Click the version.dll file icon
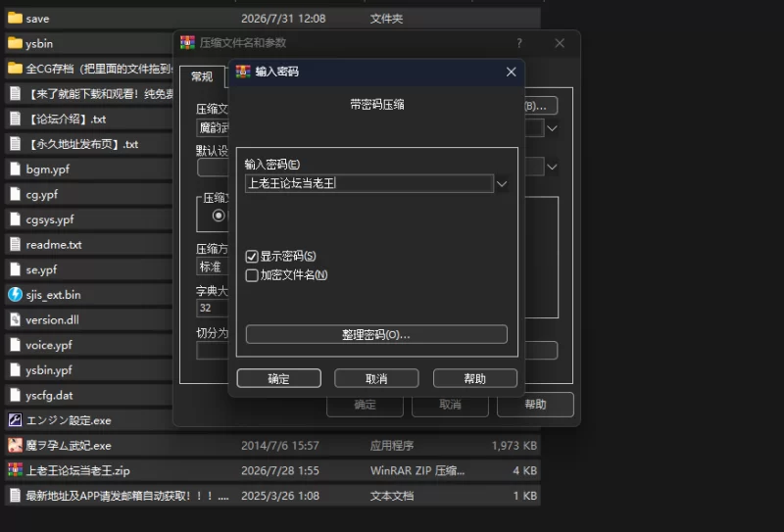The width and height of the screenshot is (784, 532). [15, 319]
